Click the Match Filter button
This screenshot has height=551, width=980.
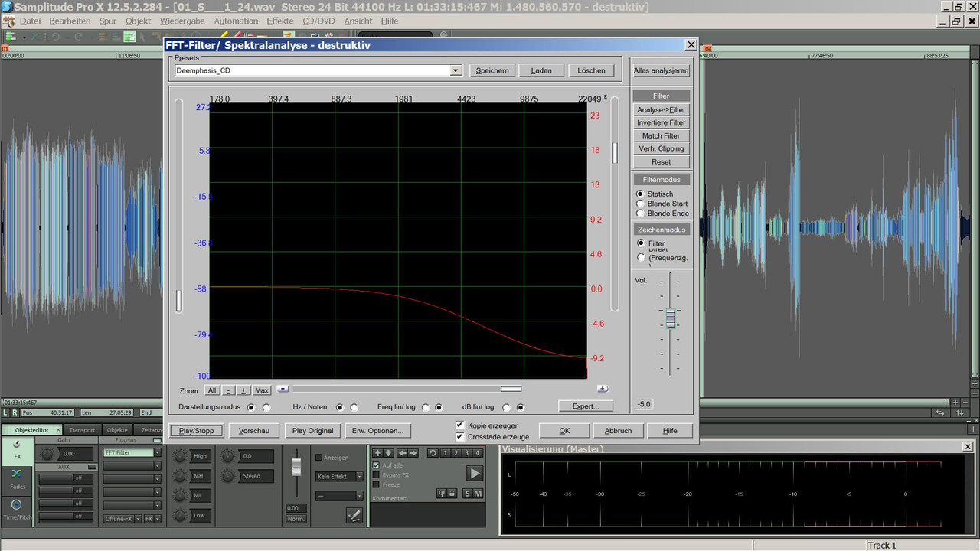point(661,135)
